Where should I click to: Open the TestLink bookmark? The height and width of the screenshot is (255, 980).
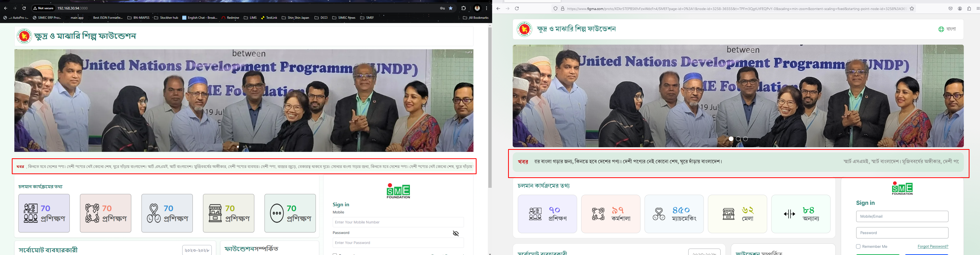pyautogui.click(x=269, y=17)
